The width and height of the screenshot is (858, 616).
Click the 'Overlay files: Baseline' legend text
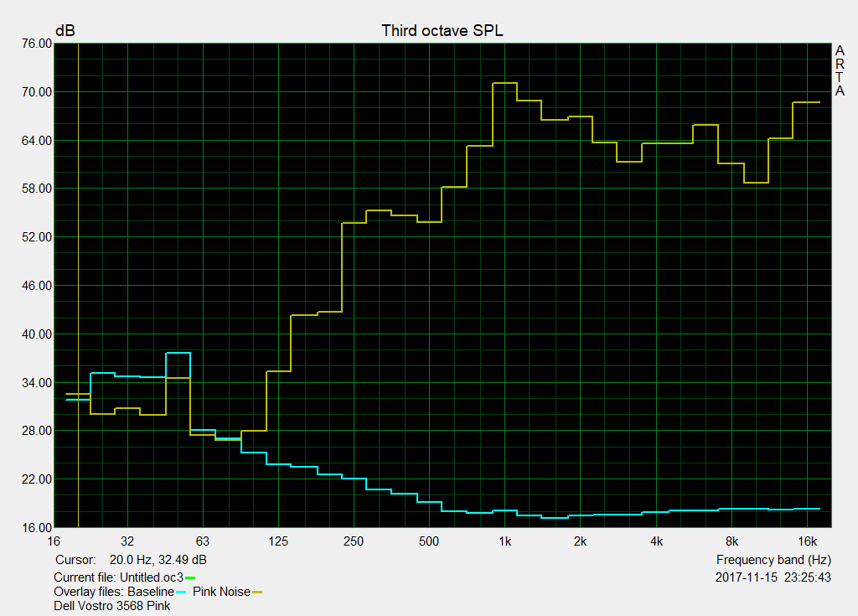coord(114,592)
